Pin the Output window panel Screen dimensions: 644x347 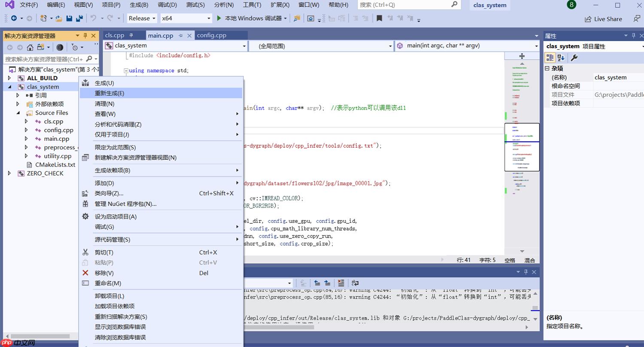pyautogui.click(x=526, y=272)
